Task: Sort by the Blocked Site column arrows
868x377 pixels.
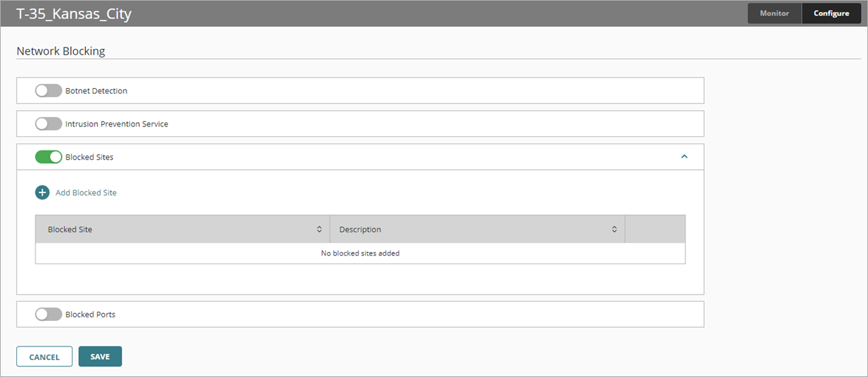Action: coord(320,229)
